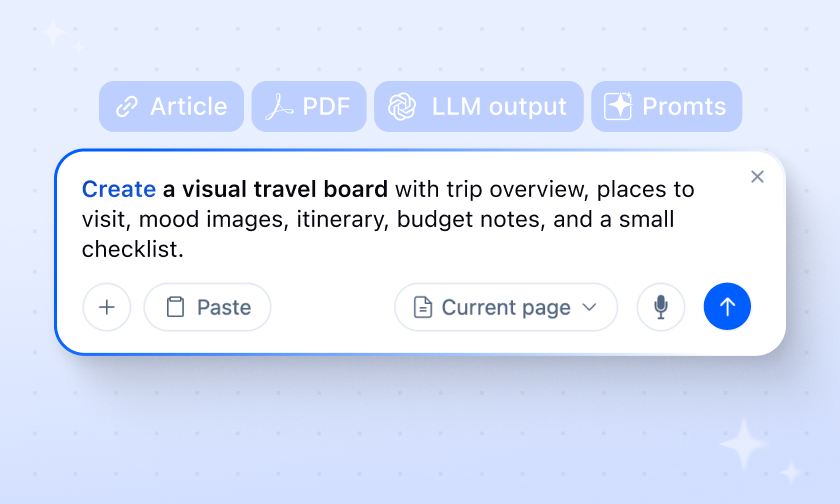Click the blue Create keyword link
Image resolution: width=840 pixels, height=504 pixels.
(118, 189)
